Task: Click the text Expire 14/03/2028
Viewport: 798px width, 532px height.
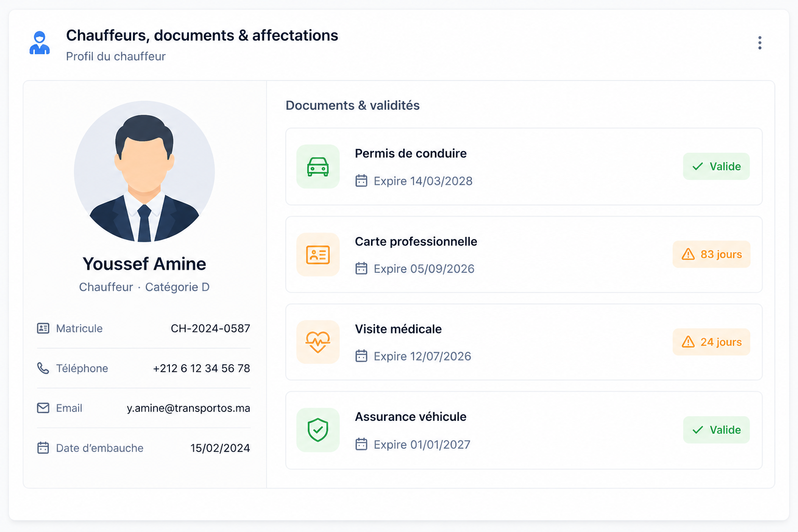Action: tap(423, 181)
